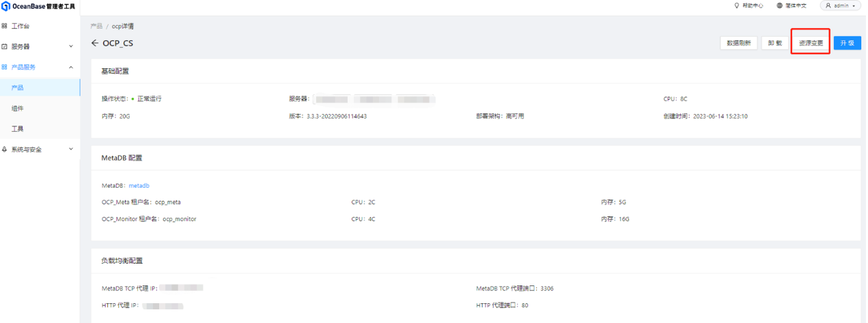Click the 部署架构: 高可用 text
The width and height of the screenshot is (868, 323).
pos(500,116)
